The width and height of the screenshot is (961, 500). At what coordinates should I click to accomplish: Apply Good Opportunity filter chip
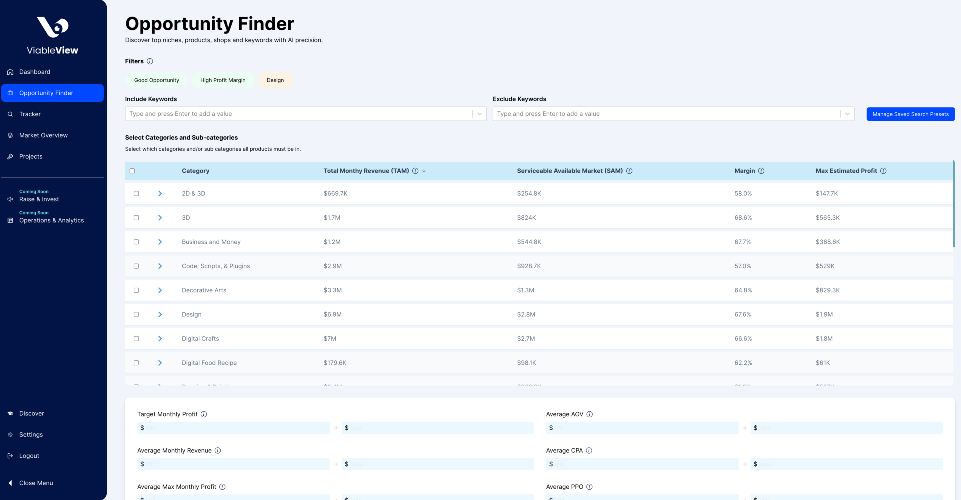click(157, 80)
